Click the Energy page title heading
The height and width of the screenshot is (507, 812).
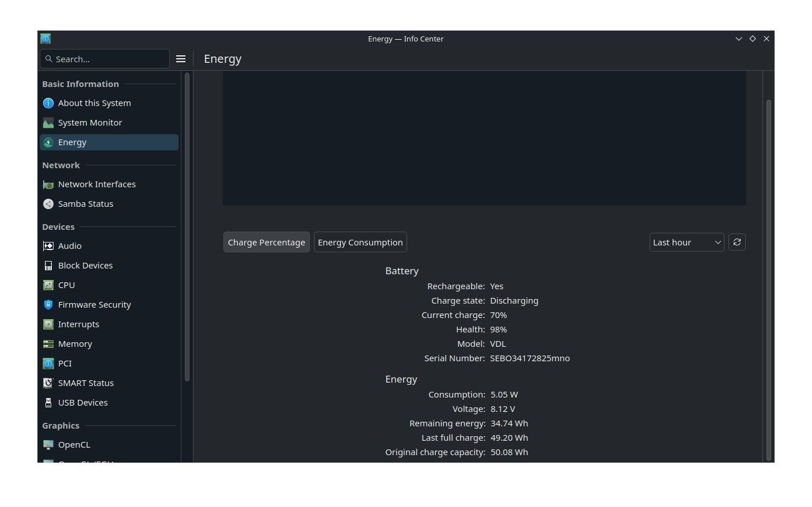click(222, 59)
